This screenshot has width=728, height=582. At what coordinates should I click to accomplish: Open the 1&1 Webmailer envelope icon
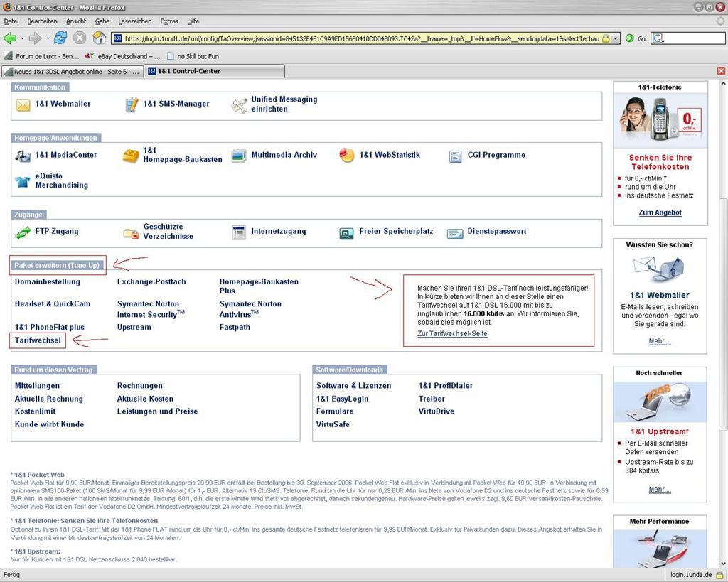(23, 105)
